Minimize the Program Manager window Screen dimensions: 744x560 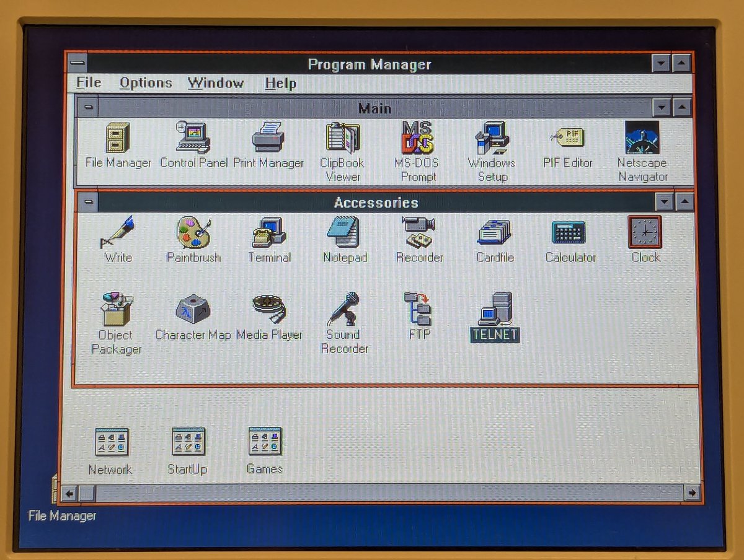pos(661,63)
